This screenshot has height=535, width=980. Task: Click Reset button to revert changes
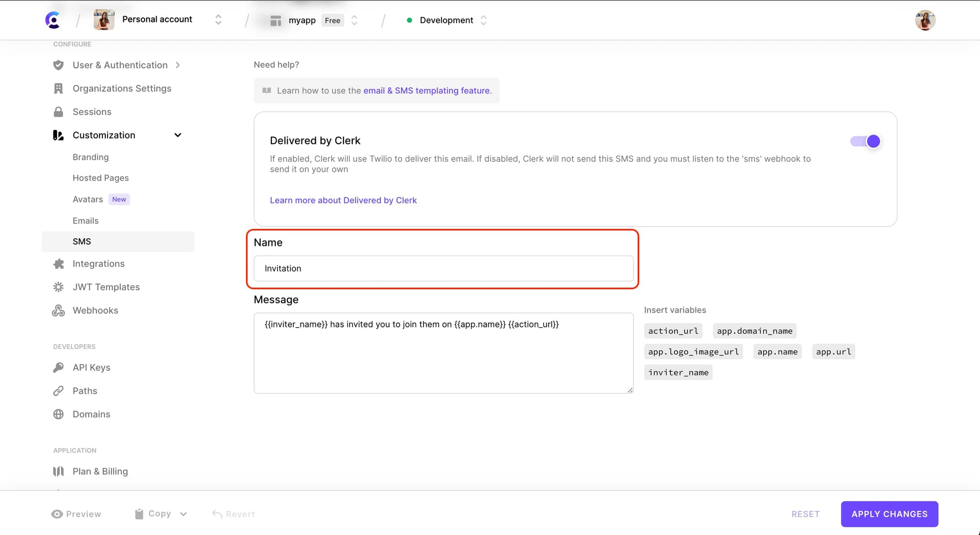tap(805, 513)
